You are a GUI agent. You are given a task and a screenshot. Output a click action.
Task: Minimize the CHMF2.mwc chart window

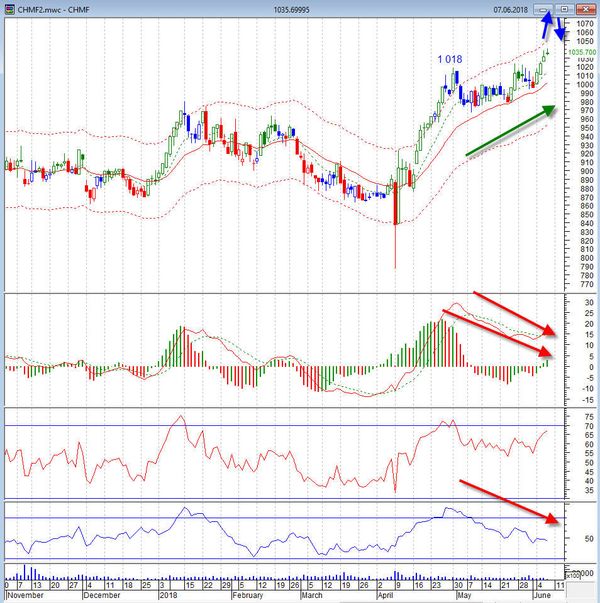pos(543,9)
